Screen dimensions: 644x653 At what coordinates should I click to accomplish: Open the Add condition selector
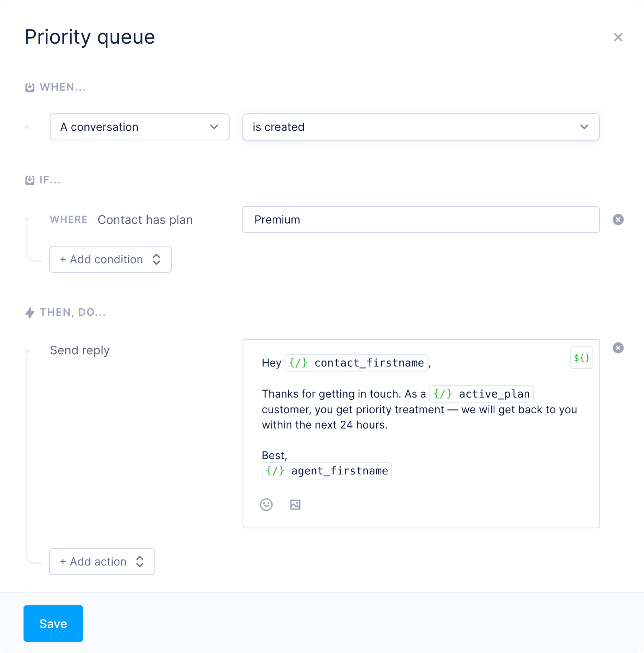tap(110, 260)
